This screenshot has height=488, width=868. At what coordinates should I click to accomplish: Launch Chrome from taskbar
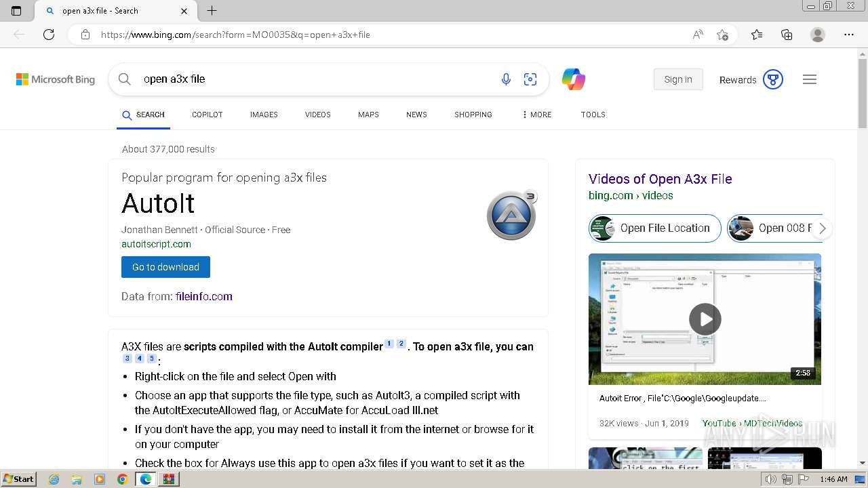click(x=122, y=479)
